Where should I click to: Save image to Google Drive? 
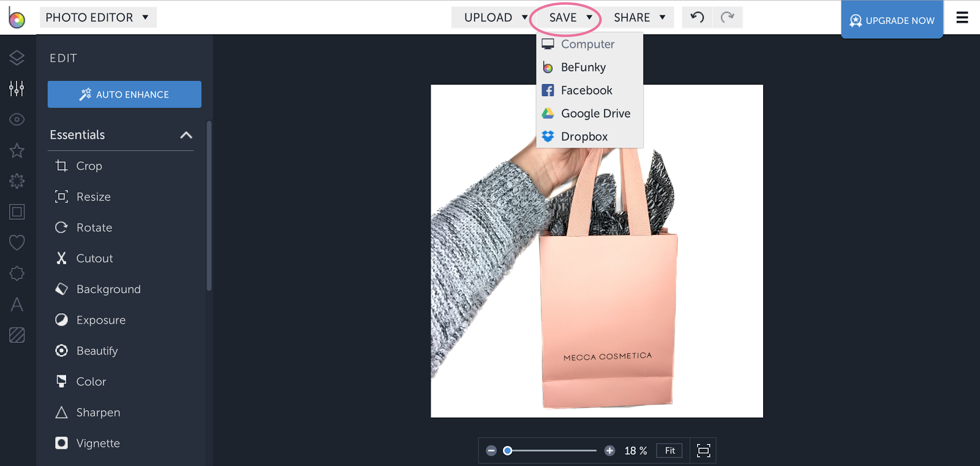590,113
